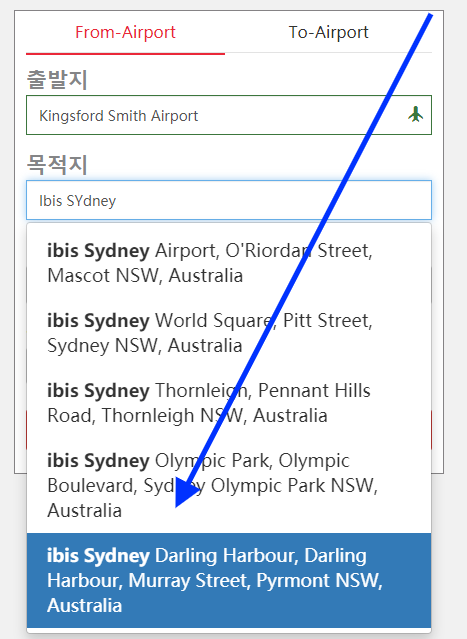Click Road, Thornleigh NSW, Australia text

click(x=187, y=416)
